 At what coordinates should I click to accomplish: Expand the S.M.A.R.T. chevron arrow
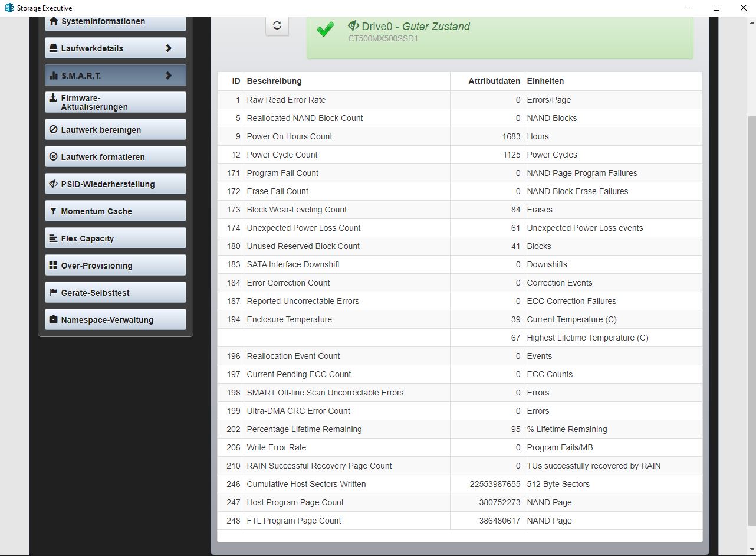(x=169, y=76)
